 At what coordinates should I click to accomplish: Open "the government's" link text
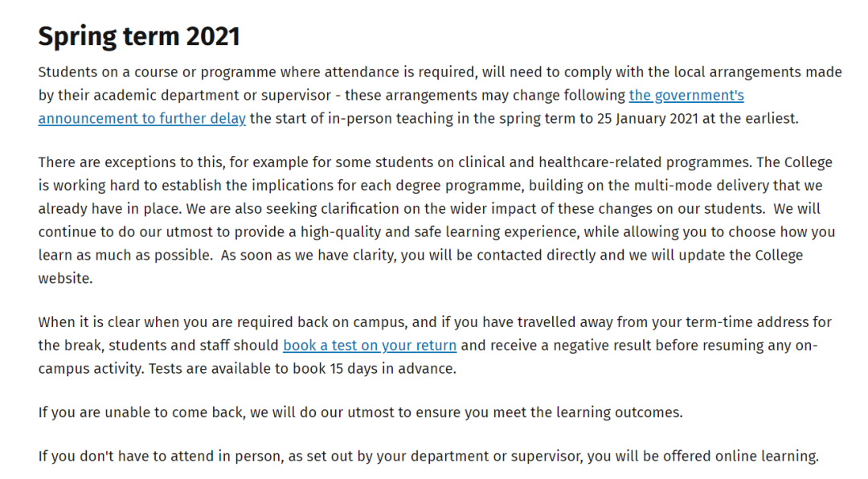point(686,96)
